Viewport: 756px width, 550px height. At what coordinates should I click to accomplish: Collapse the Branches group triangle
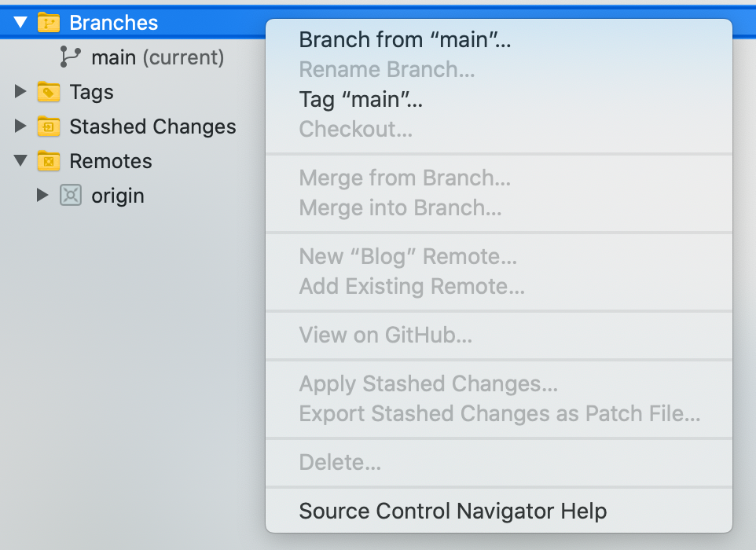point(20,22)
